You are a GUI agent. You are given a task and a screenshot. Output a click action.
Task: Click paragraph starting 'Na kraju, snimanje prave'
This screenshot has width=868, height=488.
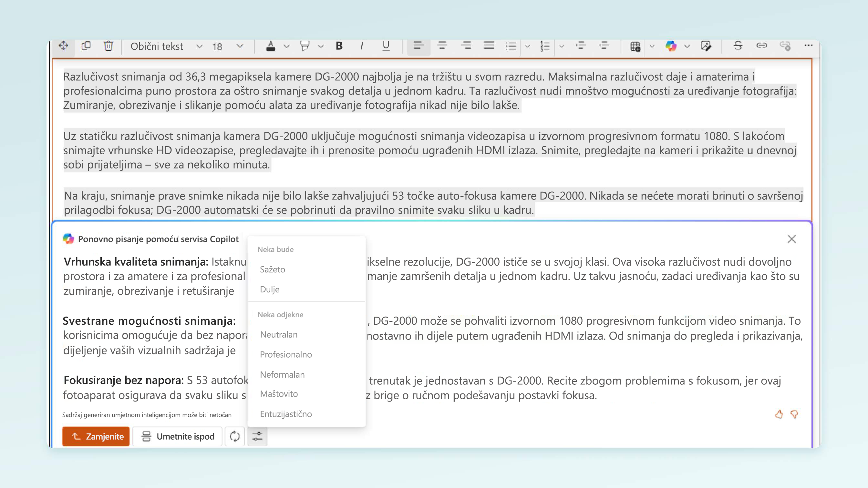tap(434, 203)
